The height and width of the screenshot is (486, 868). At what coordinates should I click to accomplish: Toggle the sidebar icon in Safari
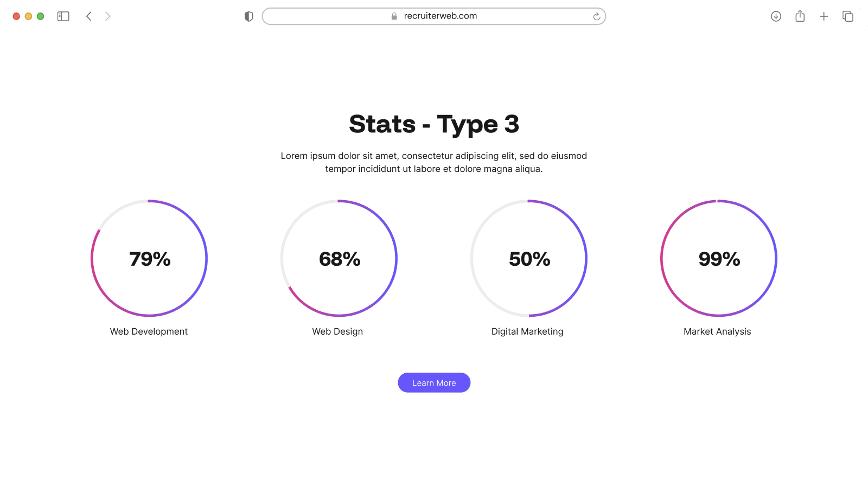[63, 16]
